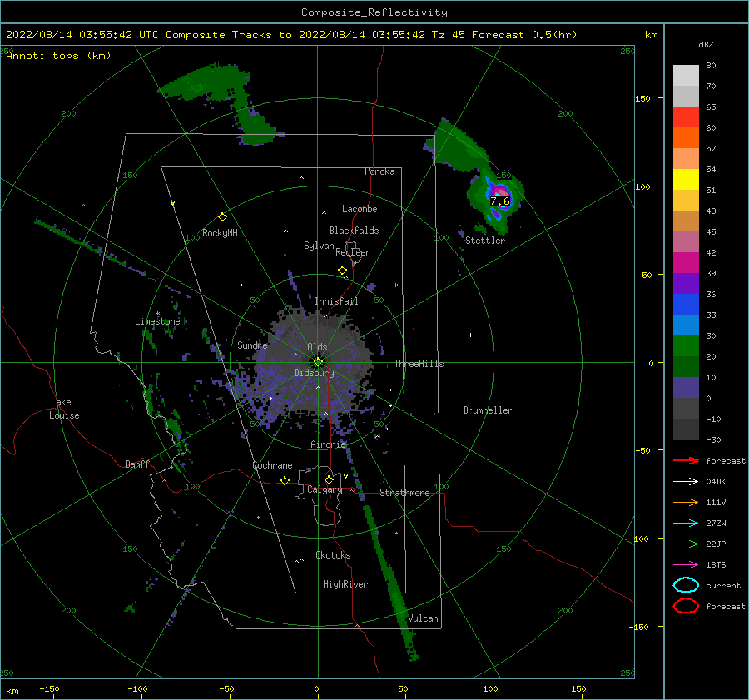Click the cyan 27ZW arrow legend icon
Viewport: 749px width, 700px height.
pos(686,524)
